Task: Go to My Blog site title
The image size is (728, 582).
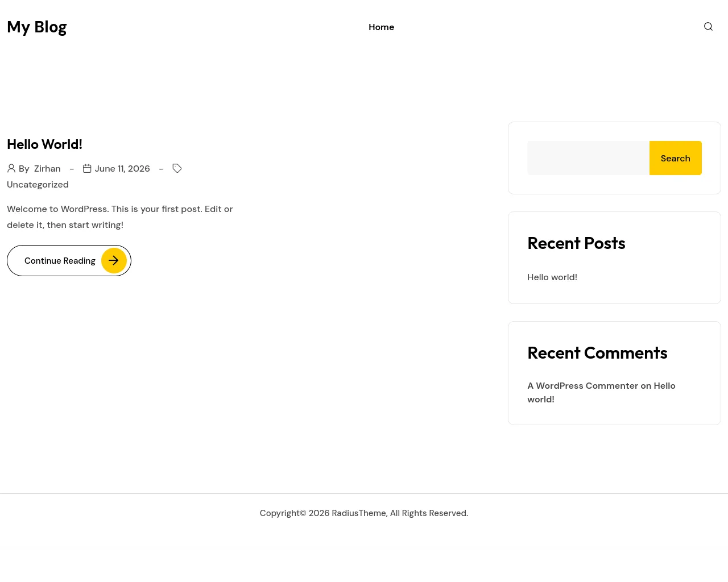Action: click(37, 27)
